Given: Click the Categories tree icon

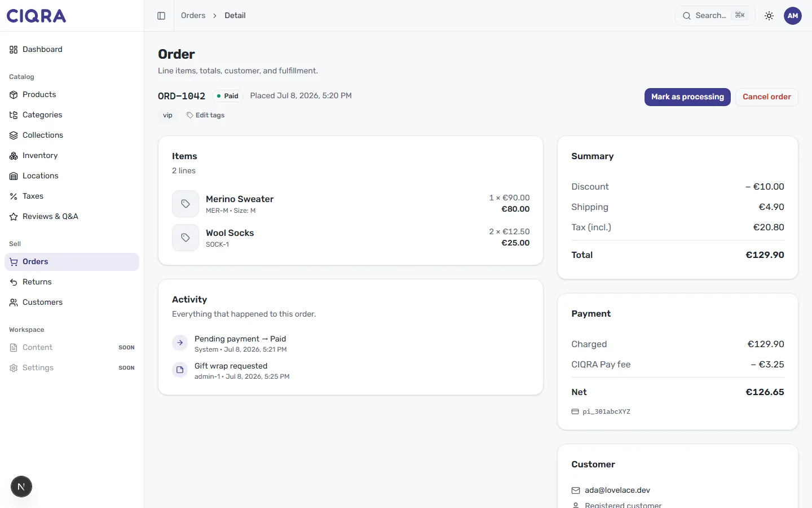Looking at the screenshot, I should point(14,115).
